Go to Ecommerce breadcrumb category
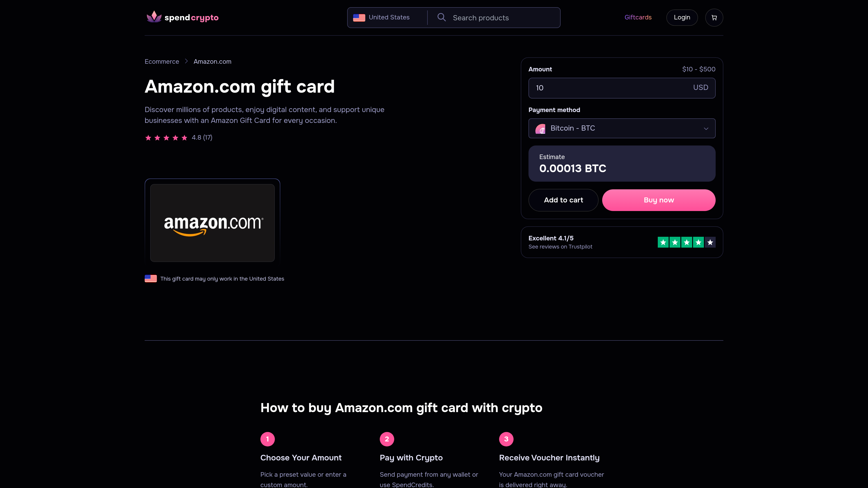Viewport: 868px width, 488px height. click(162, 61)
